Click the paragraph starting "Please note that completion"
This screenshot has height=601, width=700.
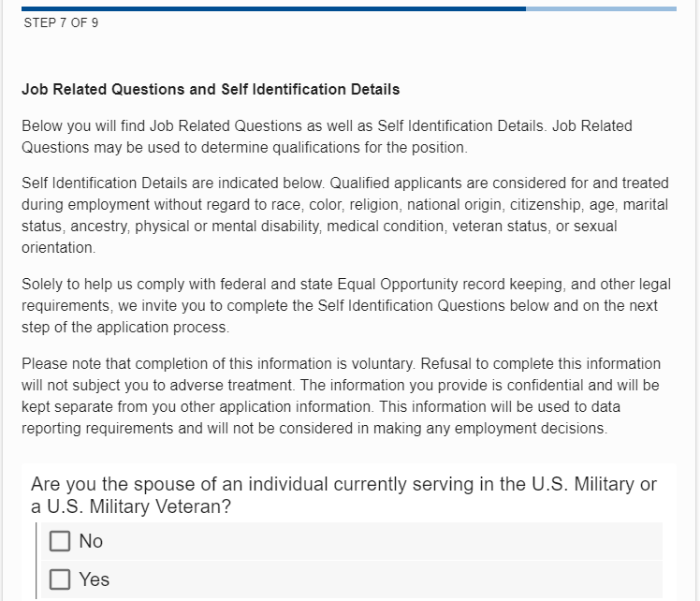click(341, 396)
